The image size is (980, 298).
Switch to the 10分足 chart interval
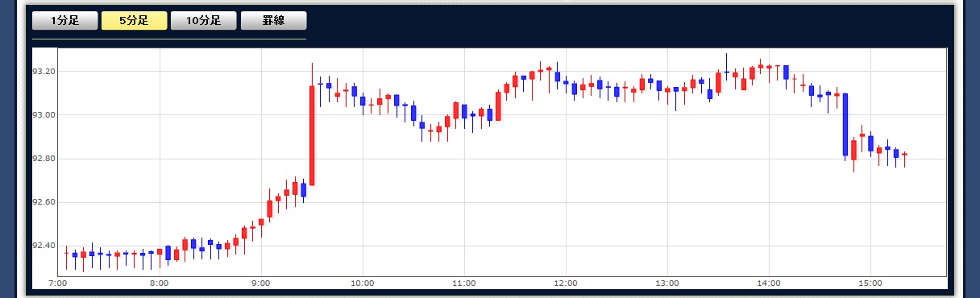coord(203,21)
